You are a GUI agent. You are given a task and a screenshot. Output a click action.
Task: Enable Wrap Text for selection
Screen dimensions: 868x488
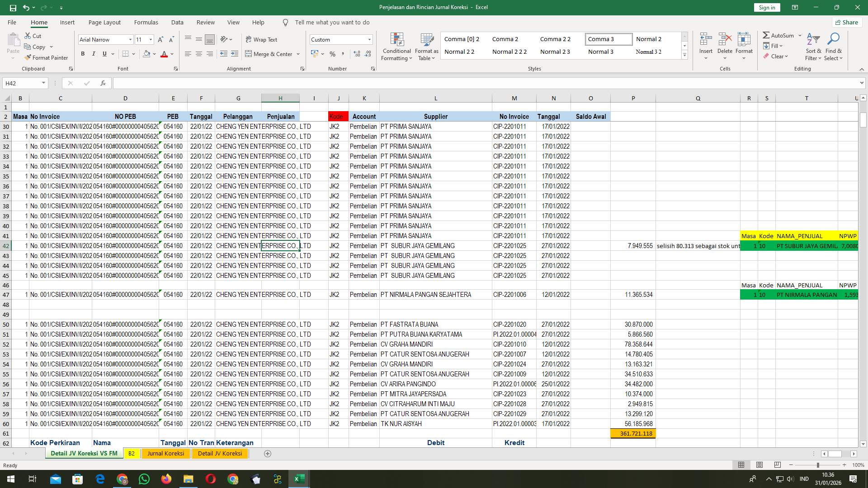[x=262, y=39]
